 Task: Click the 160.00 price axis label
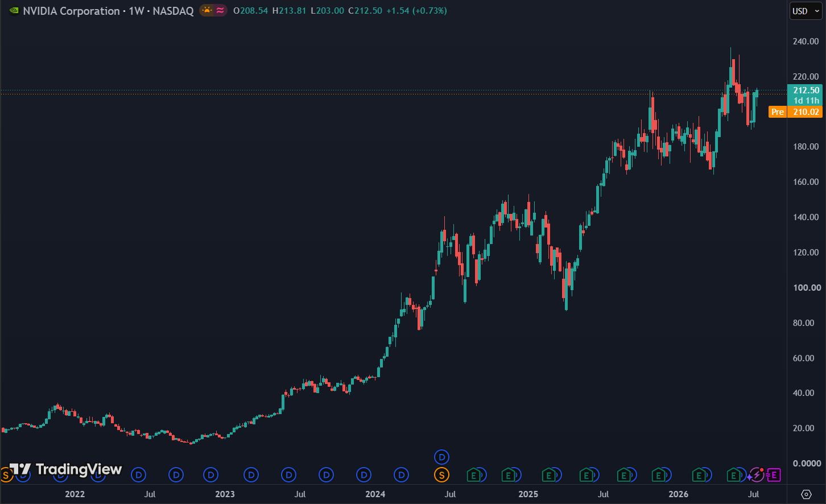tap(806, 182)
